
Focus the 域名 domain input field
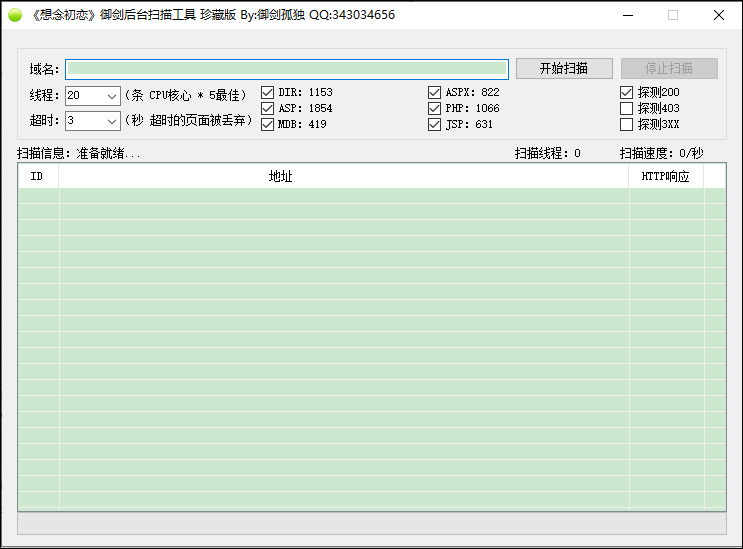coord(287,69)
